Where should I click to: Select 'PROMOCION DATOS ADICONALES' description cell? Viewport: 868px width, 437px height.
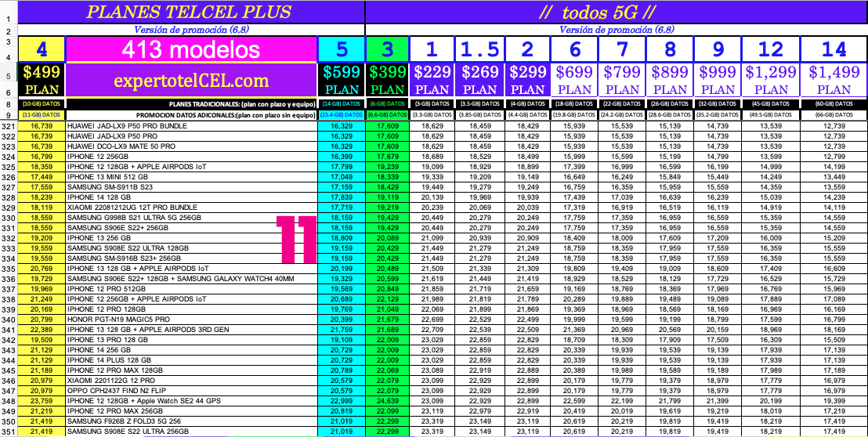coord(191,114)
